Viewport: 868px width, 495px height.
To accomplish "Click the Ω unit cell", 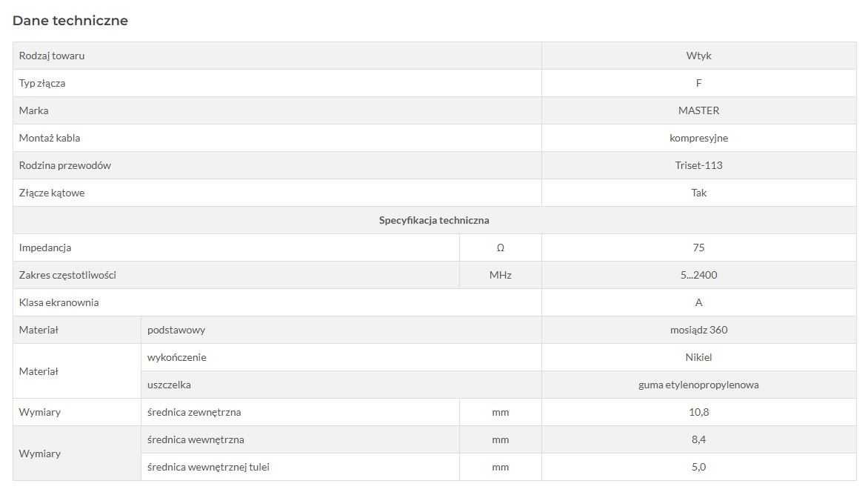I will pyautogui.click(x=500, y=247).
